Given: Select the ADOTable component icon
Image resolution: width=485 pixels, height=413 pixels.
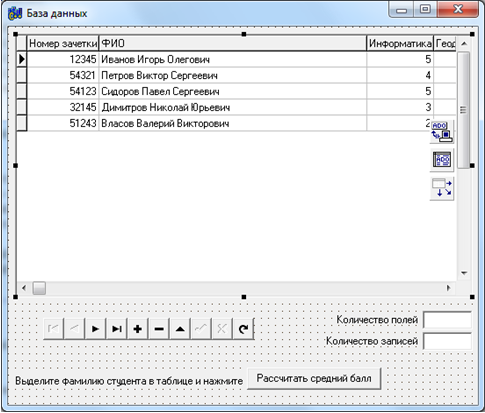Looking at the screenshot, I should (442, 160).
